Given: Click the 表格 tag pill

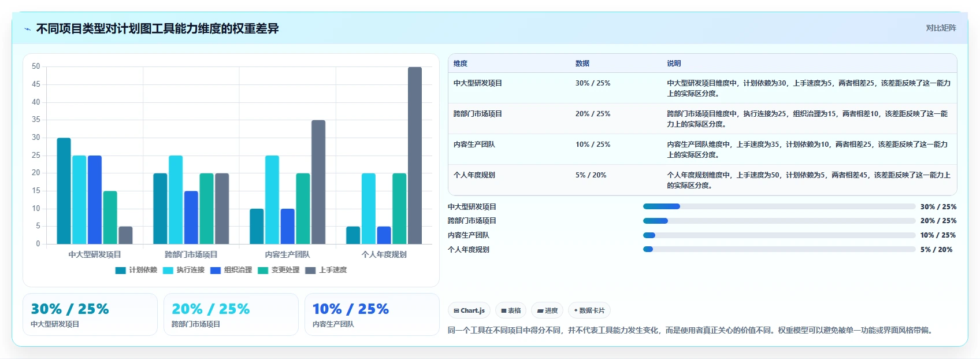Looking at the screenshot, I should coord(511,310).
